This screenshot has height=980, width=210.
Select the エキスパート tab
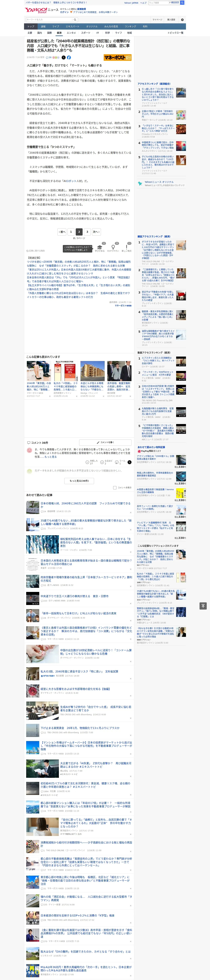(72, 27)
